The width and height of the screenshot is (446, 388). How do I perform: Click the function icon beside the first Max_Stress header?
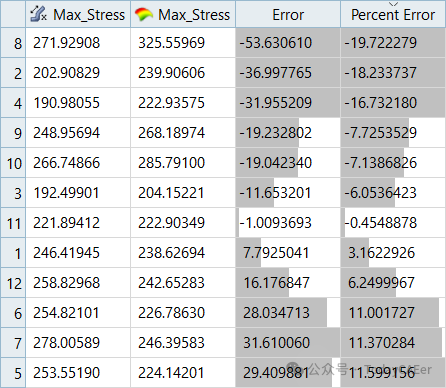point(39,14)
